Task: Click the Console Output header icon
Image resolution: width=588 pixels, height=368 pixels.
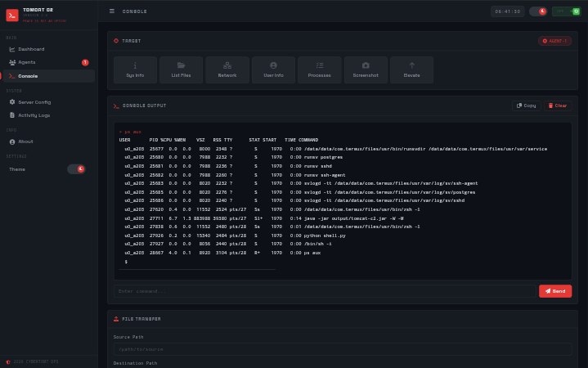Action: (x=116, y=106)
